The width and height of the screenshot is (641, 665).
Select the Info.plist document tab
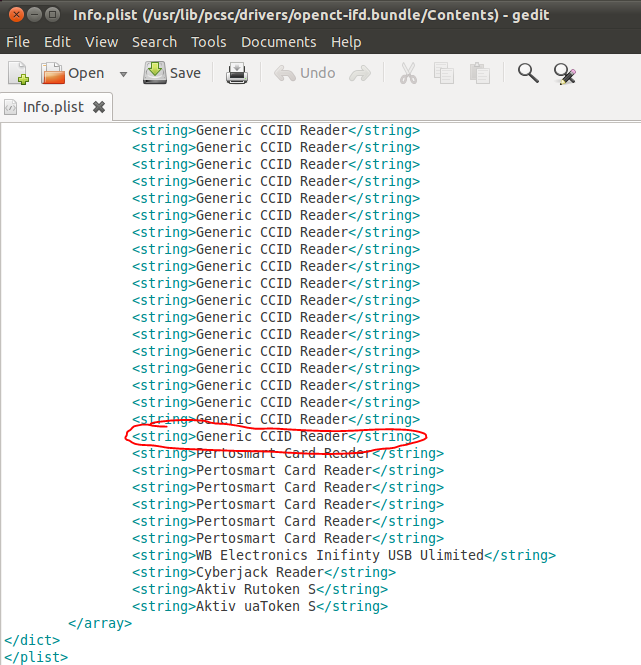tap(52, 107)
